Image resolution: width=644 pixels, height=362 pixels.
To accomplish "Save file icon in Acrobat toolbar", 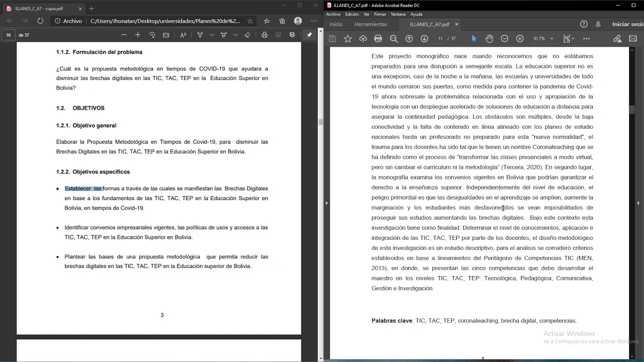I will click(x=332, y=39).
